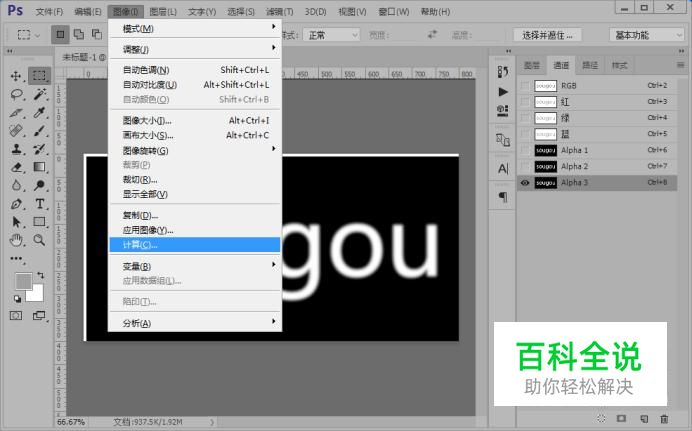Choose 图像大小(I)... menu entry
692x431 pixels.
click(195, 120)
